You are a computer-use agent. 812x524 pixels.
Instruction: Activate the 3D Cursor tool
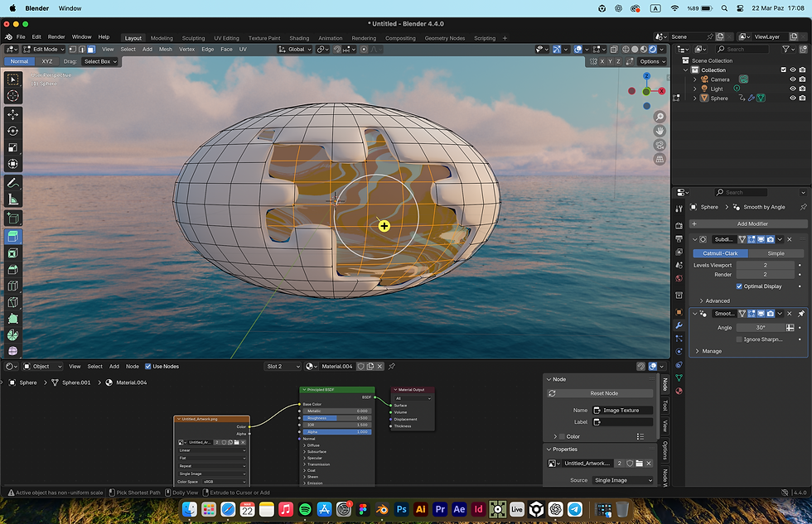tap(13, 96)
